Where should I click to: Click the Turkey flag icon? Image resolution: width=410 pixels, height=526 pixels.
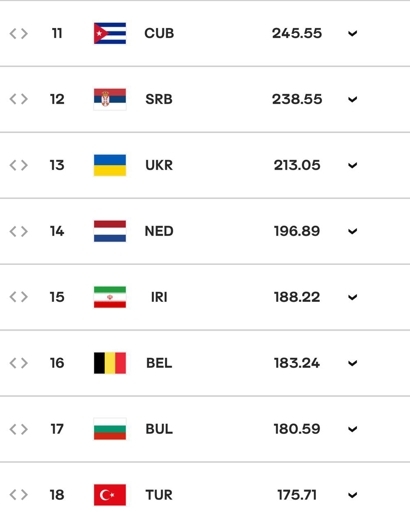click(x=110, y=495)
